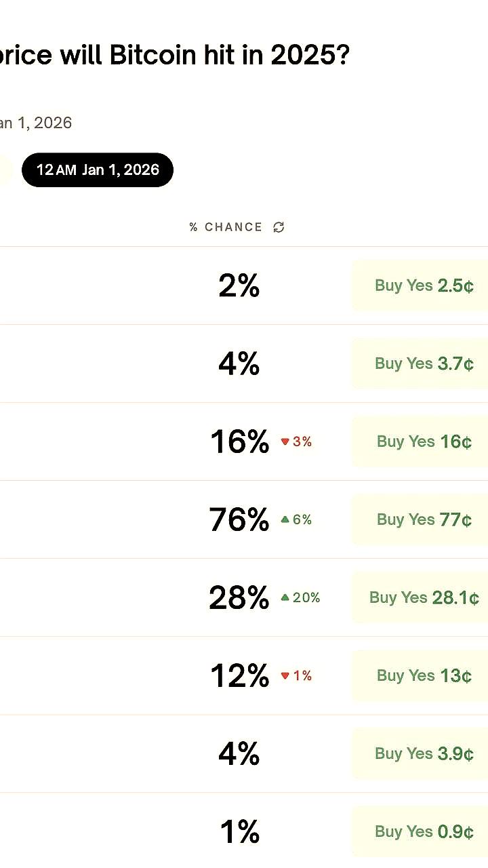
Task: Open the 12 AM Jan 1, 2026 time selector
Action: click(x=98, y=170)
